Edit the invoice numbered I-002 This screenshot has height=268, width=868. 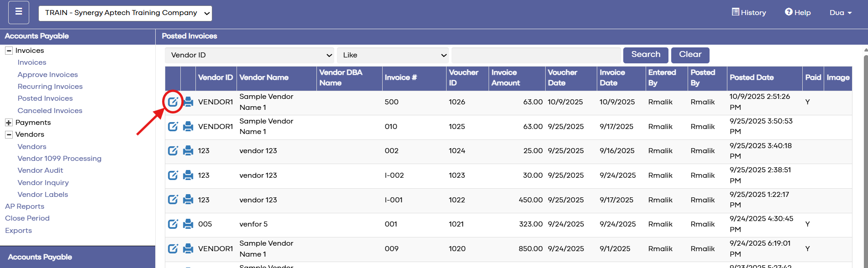(x=173, y=175)
